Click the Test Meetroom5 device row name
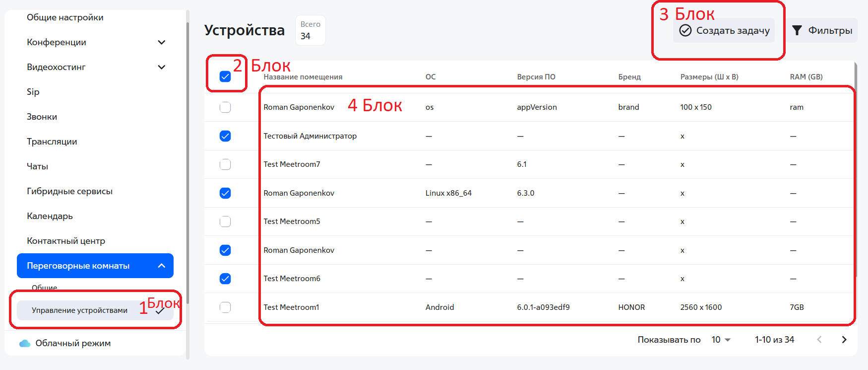The height and width of the screenshot is (370, 868). (x=292, y=222)
